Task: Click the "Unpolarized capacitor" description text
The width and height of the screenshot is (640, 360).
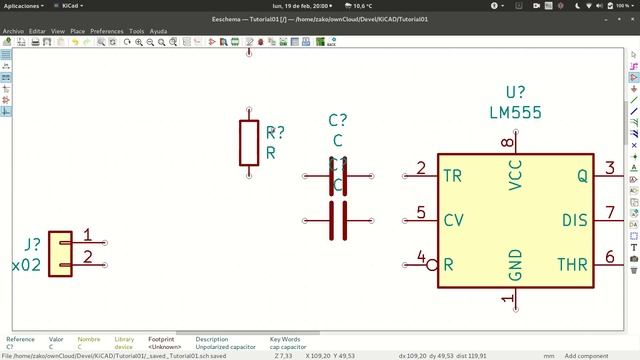Action: 225,347
